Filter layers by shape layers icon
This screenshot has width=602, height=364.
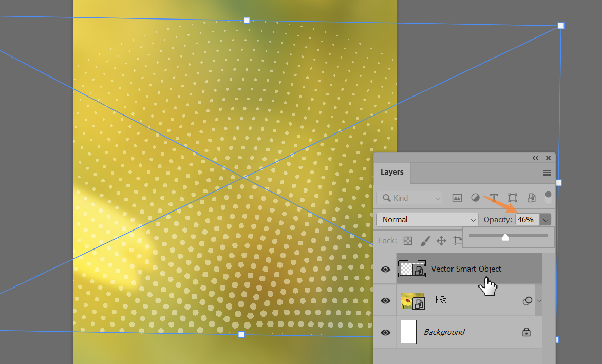pyautogui.click(x=513, y=198)
